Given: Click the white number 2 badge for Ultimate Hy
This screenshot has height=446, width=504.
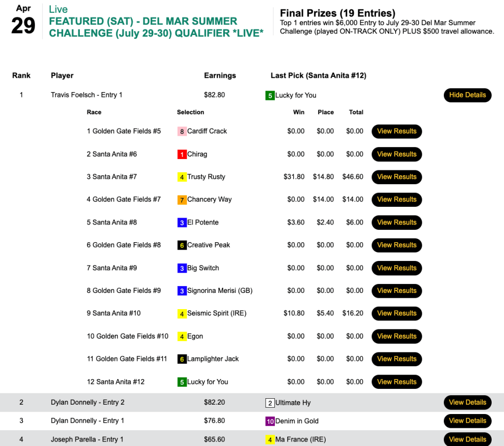Looking at the screenshot, I should [269, 403].
